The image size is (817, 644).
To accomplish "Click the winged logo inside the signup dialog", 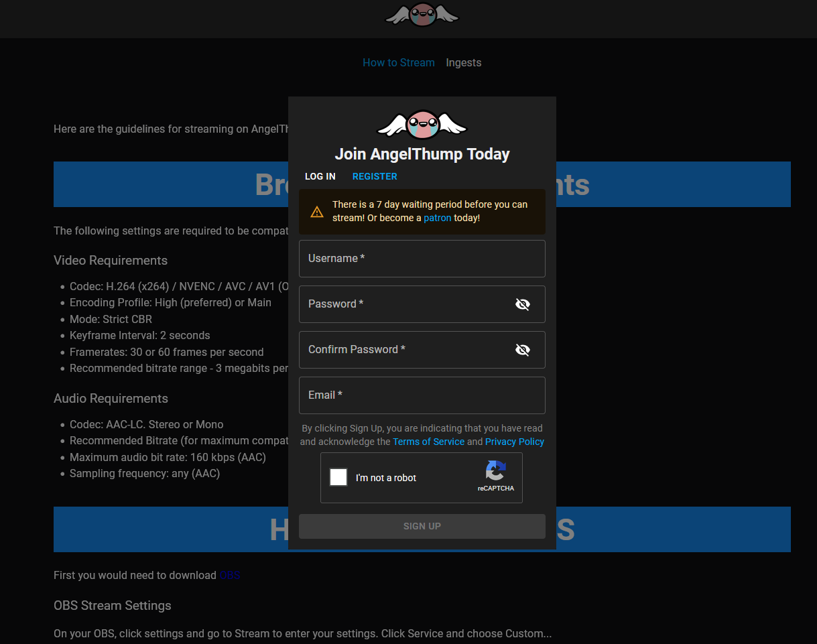I will coord(422,125).
